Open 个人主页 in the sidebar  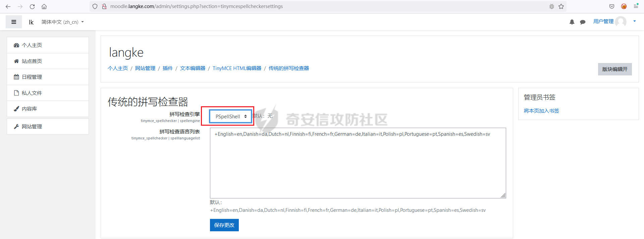[32, 45]
